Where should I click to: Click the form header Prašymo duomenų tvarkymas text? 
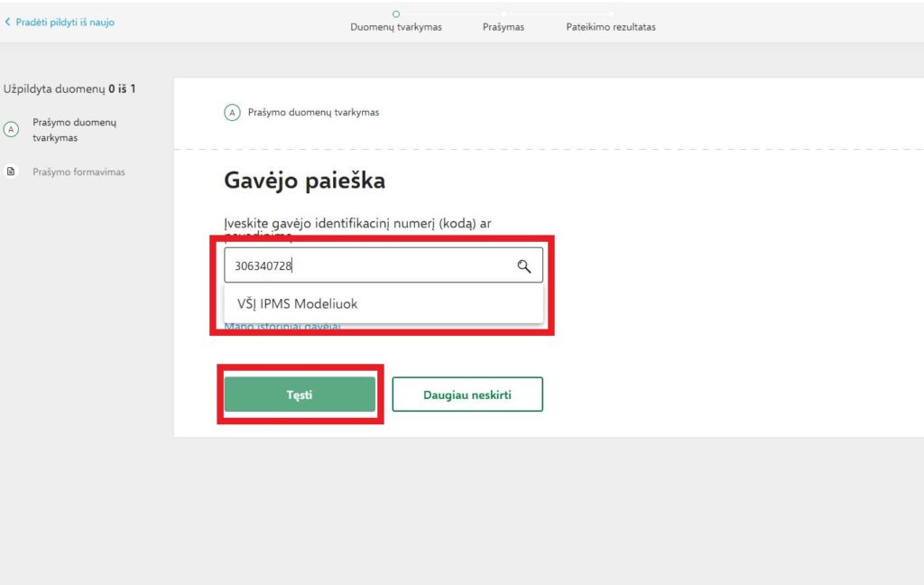[313, 113]
